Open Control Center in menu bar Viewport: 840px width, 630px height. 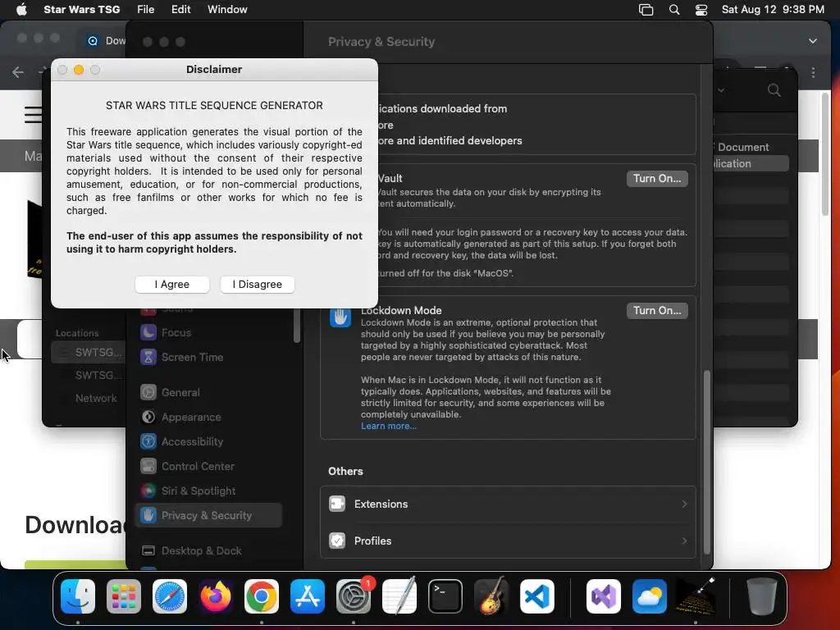(x=701, y=10)
